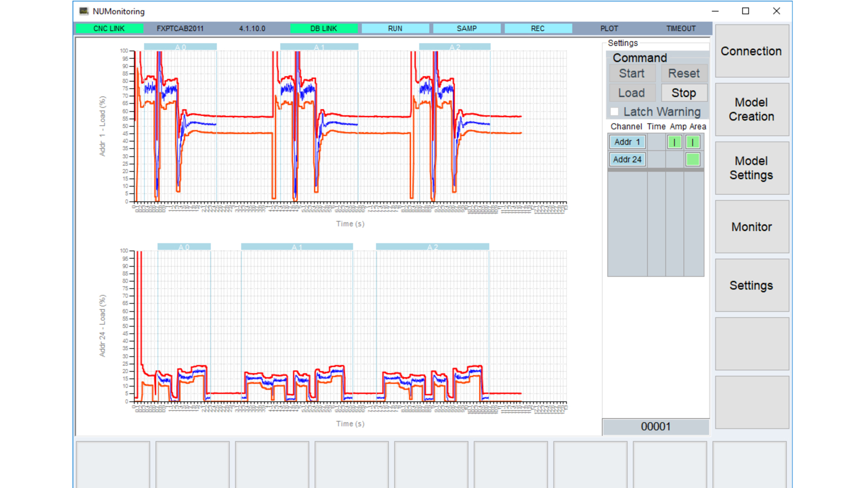
Task: Open the Connection page
Action: [751, 51]
